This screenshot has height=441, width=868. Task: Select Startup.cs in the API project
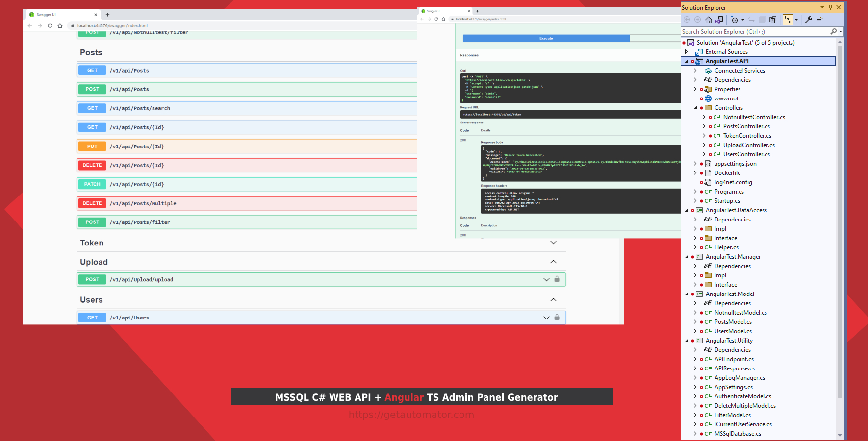[x=727, y=201]
